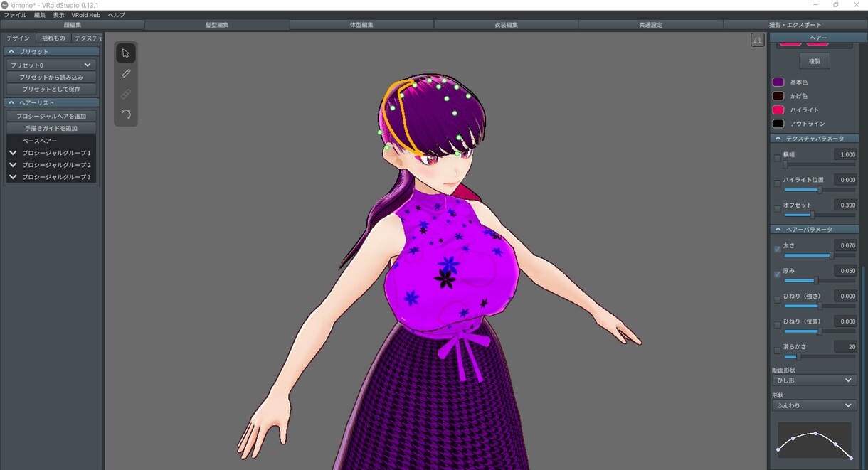Enable the 滑らかさ checkbox
The width and height of the screenshot is (868, 470).
click(x=777, y=350)
